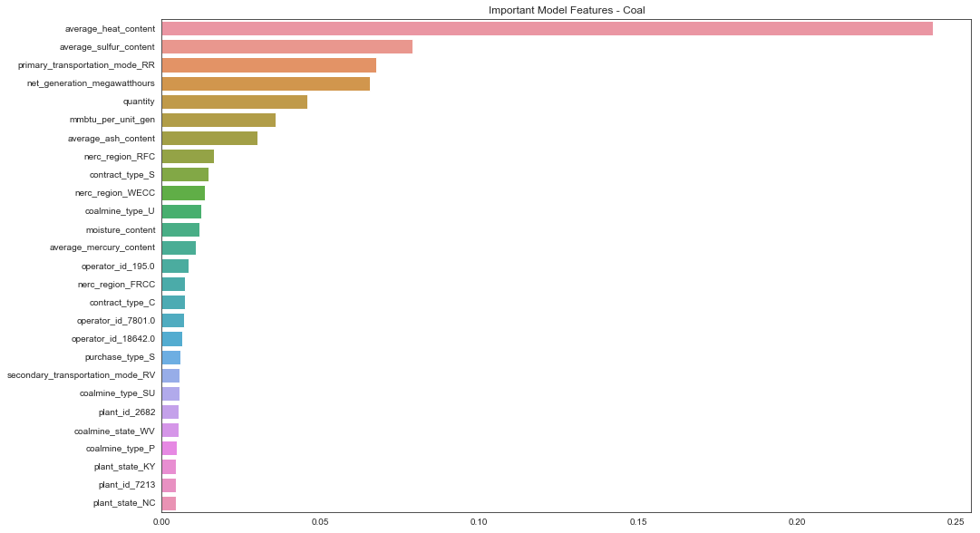The height and width of the screenshot is (533, 980).
Task: Click the plant_state_NC pink bar
Action: 169,503
